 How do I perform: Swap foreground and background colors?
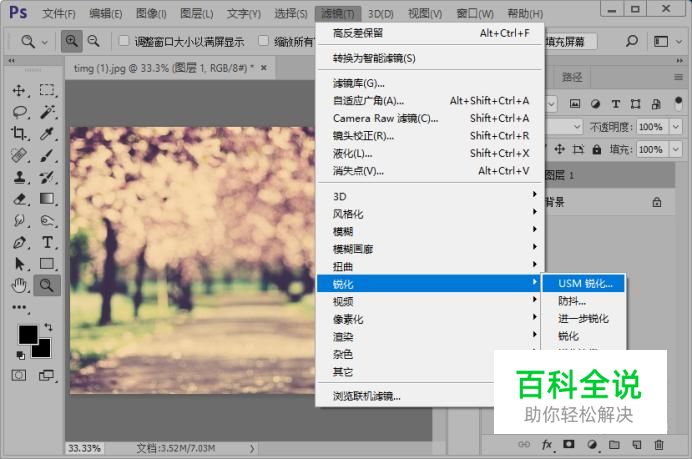coord(48,327)
